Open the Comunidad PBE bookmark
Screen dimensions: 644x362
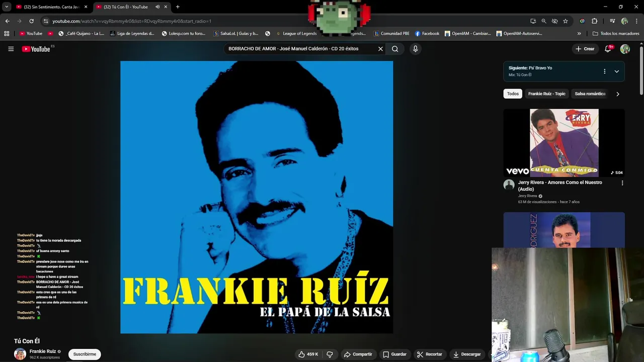coord(391,34)
